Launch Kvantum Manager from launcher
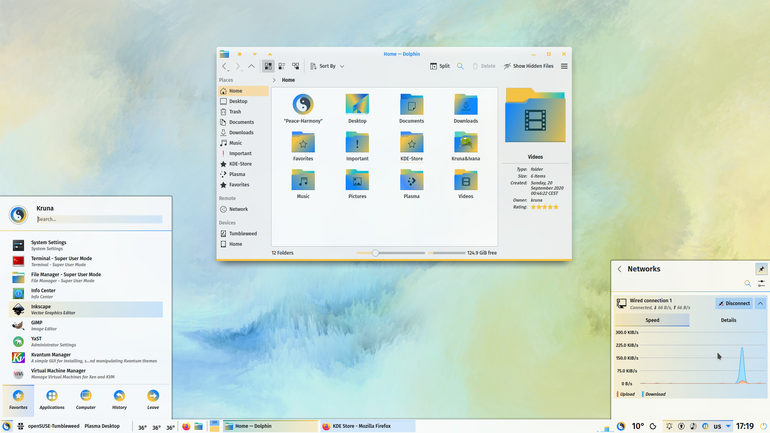 click(86, 357)
